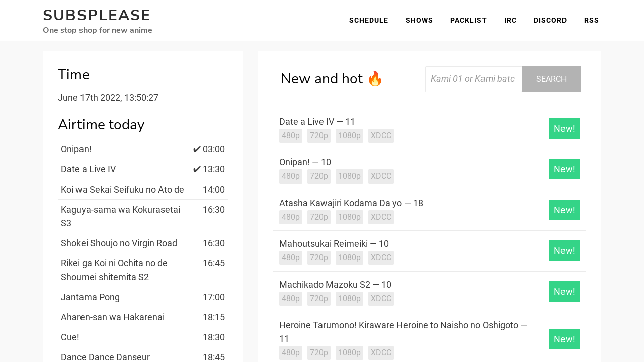This screenshot has width=644, height=362.
Task: Click New! badge for Atasha Kawajiri Kodama
Action: coord(565,210)
